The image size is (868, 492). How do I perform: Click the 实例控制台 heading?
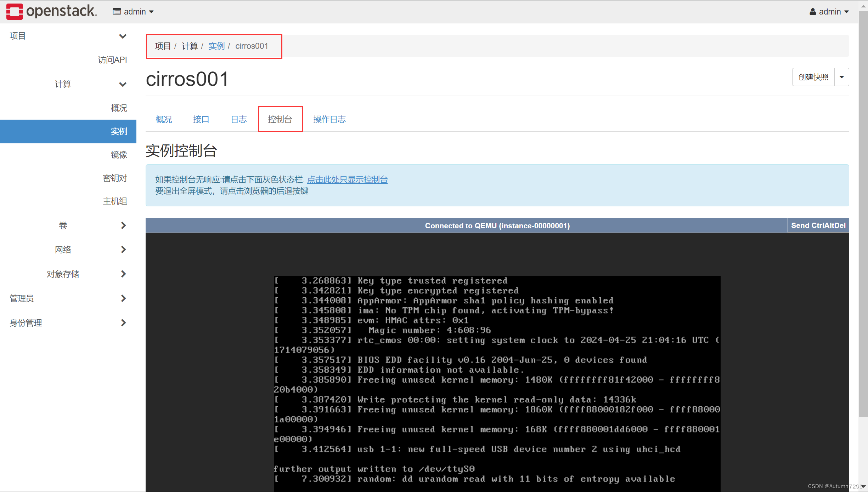point(181,150)
